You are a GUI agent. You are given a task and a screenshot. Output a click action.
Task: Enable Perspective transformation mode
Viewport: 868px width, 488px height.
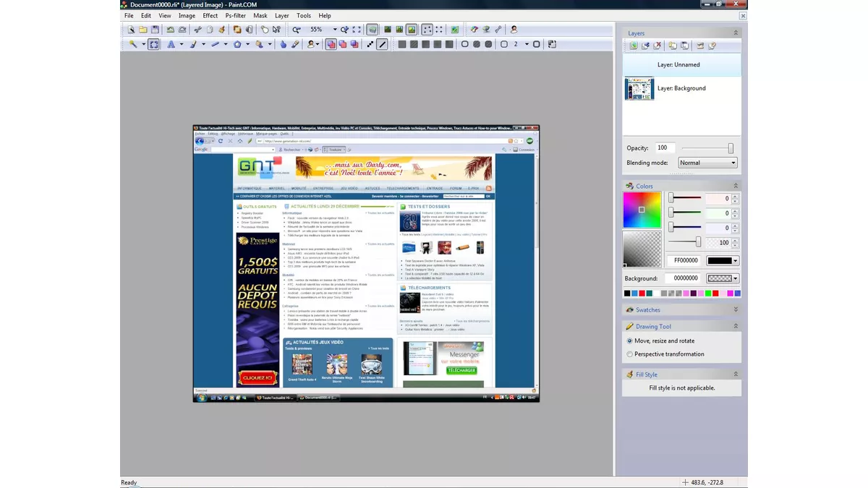click(630, 354)
